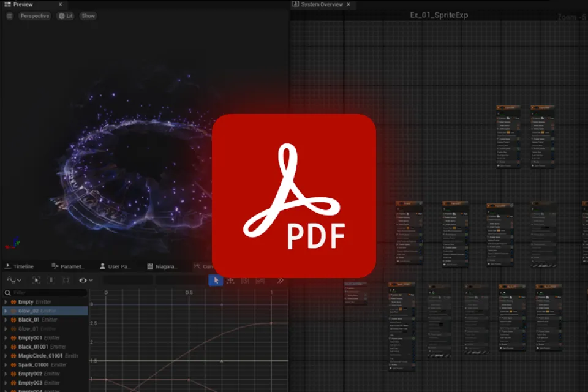The height and width of the screenshot is (392, 588).
Task: Open the Show viewport options menu
Action: (88, 16)
